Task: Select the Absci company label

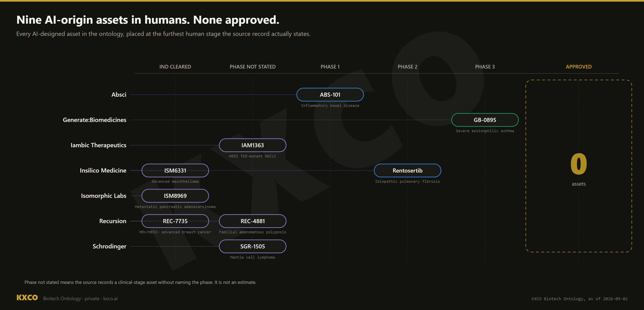Action: click(119, 95)
